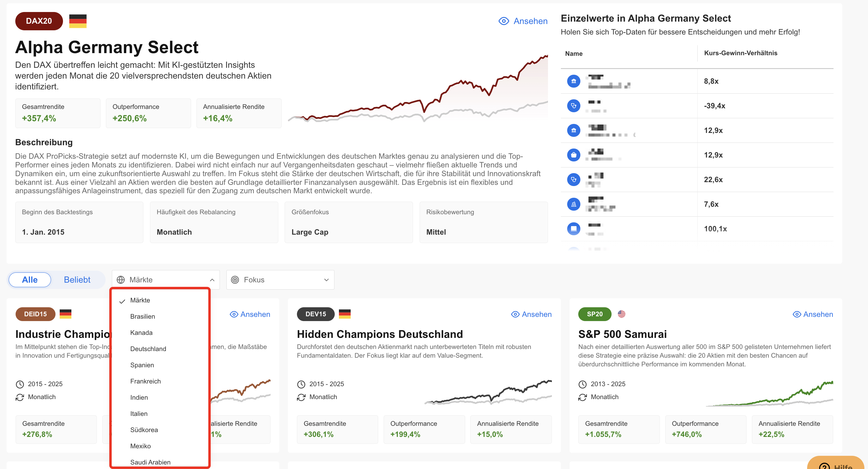Click the Kurs-Gewinn-Verhältnis column header
Screen dimensions: 868x469
click(x=741, y=53)
